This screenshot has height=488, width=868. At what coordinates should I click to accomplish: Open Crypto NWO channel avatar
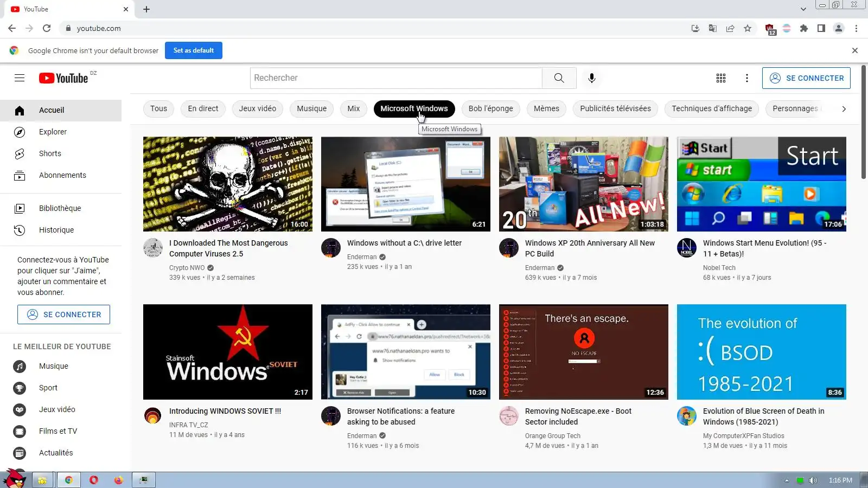pos(153,248)
